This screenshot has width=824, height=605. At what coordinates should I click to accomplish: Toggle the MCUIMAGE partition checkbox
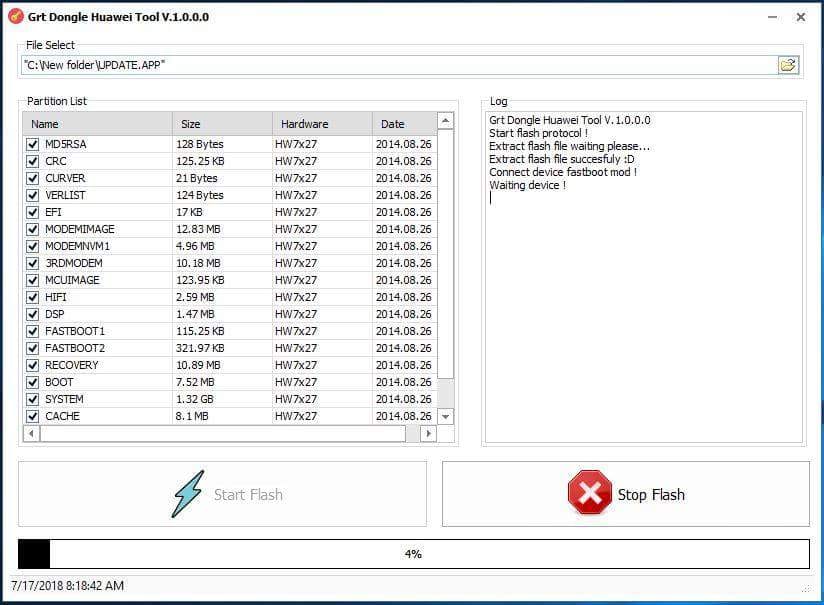pos(33,280)
